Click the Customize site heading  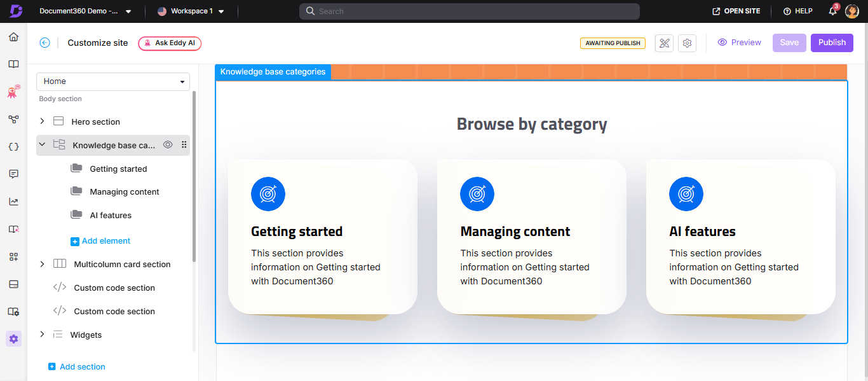click(x=98, y=43)
